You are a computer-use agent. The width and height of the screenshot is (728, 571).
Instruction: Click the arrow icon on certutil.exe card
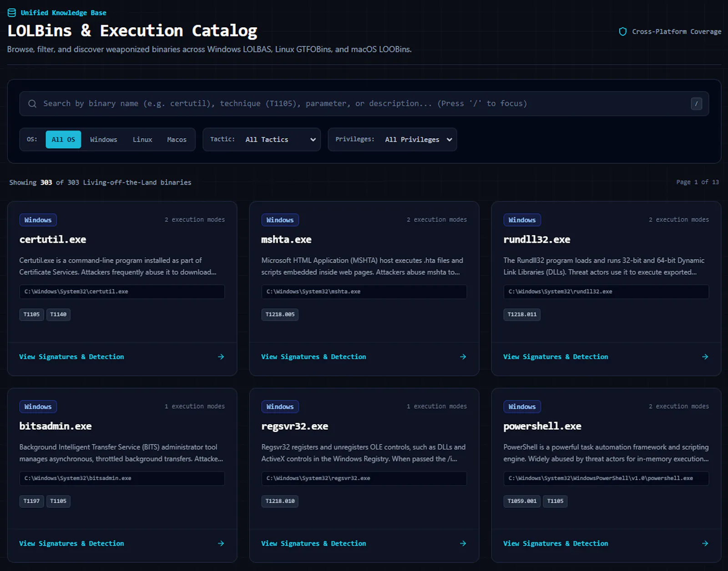pos(221,357)
